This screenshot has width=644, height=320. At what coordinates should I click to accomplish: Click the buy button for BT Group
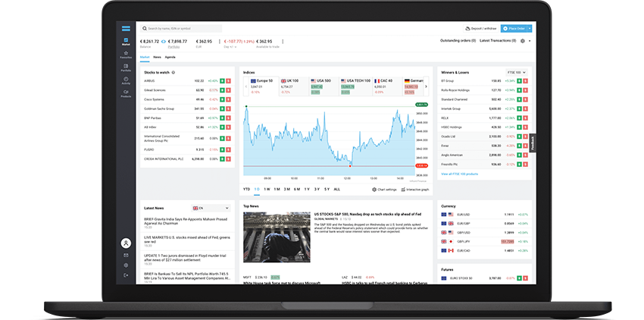pyautogui.click(x=519, y=81)
